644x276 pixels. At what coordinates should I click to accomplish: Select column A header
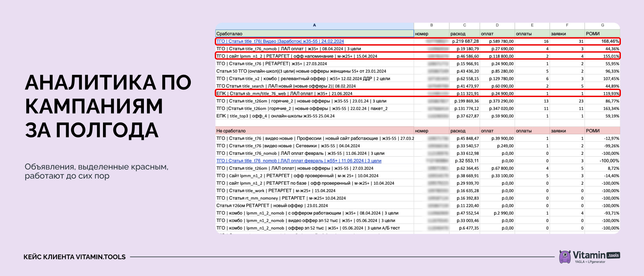point(314,25)
